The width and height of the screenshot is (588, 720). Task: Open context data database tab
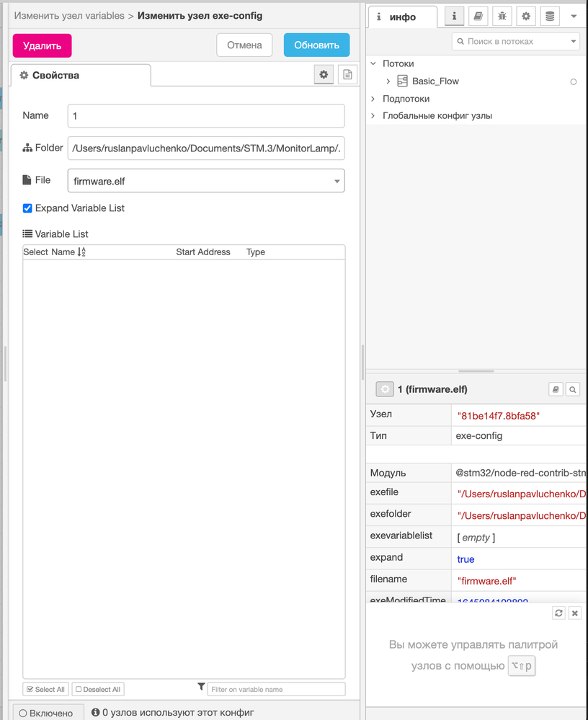click(x=550, y=17)
